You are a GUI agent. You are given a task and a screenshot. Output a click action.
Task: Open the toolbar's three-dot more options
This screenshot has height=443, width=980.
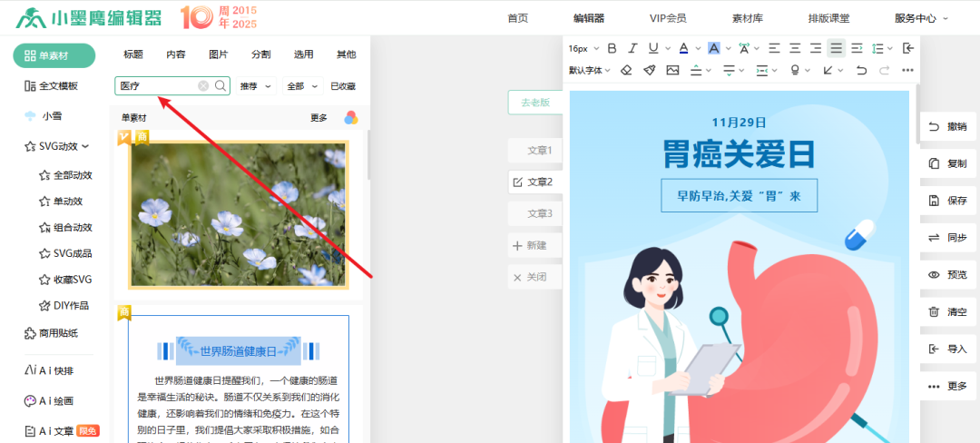tap(907, 70)
